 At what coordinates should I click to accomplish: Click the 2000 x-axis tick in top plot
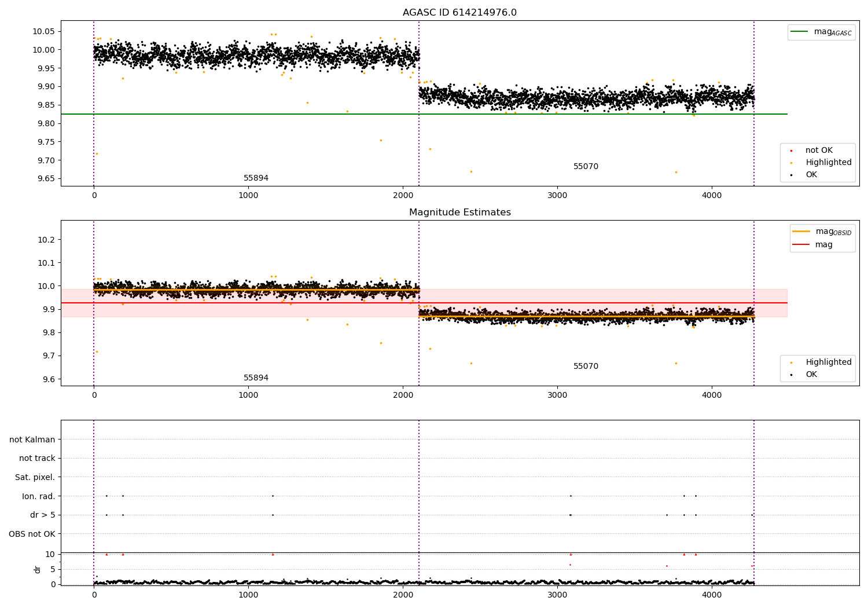point(403,195)
